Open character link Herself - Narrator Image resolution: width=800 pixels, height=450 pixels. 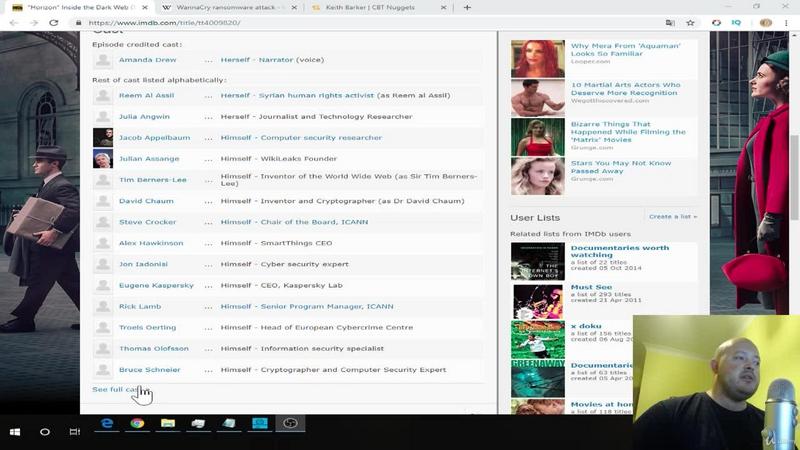tap(257, 60)
